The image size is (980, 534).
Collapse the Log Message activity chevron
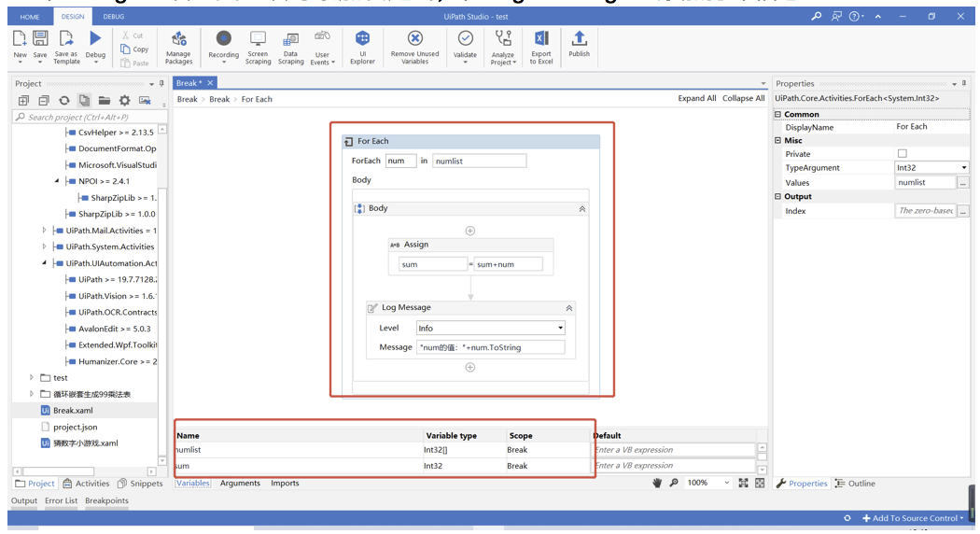(568, 308)
